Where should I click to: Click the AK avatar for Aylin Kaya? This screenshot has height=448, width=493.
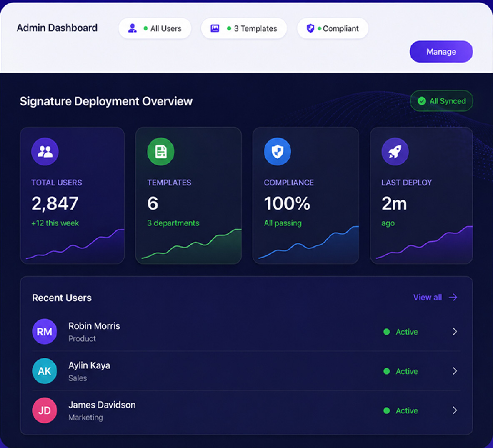coord(44,371)
